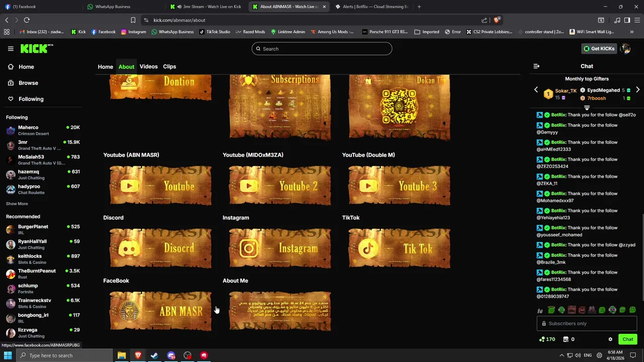
Task: Open the Youtube ABN MASR banner
Action: [x=160, y=186]
